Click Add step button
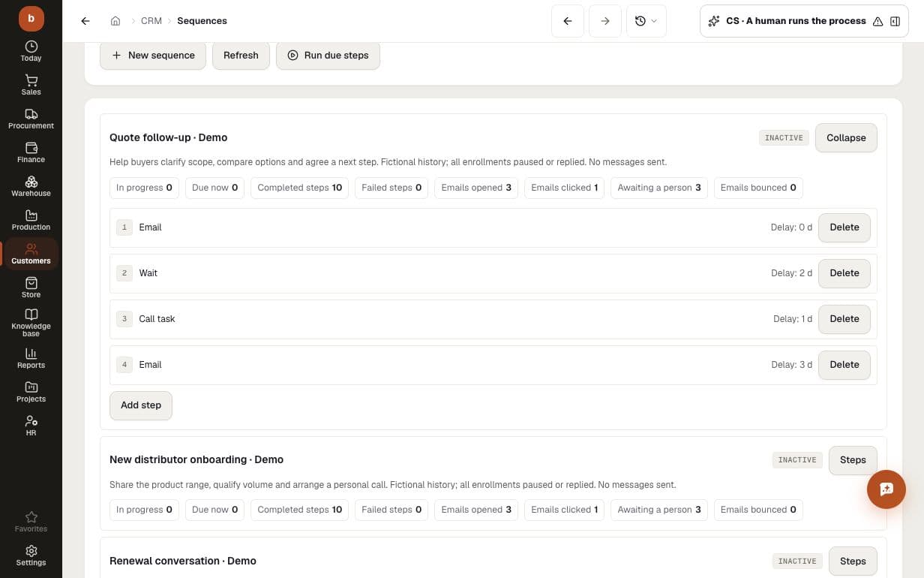 click(x=141, y=405)
